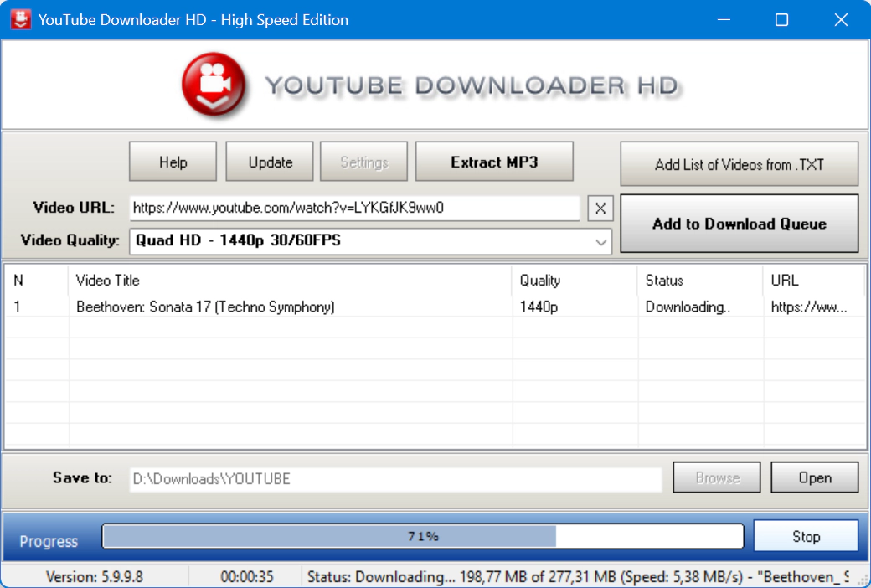871x588 pixels.
Task: Click the Status column header
Action: 700,280
